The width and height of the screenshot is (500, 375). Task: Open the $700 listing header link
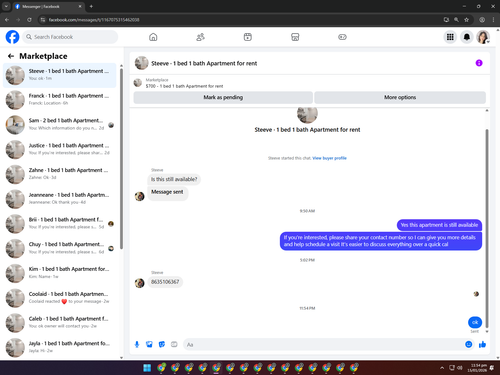tap(184, 86)
